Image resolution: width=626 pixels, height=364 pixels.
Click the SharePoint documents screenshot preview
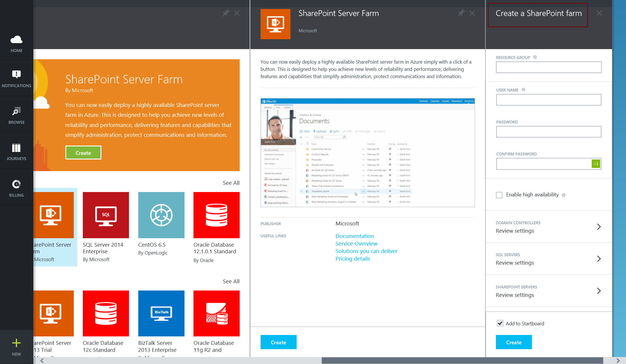coord(367,153)
